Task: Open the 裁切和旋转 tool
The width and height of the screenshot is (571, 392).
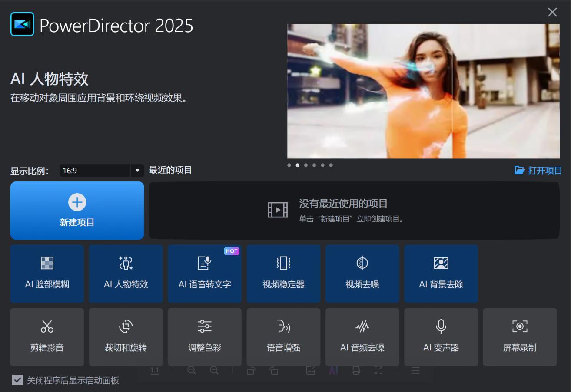Action: click(126, 337)
